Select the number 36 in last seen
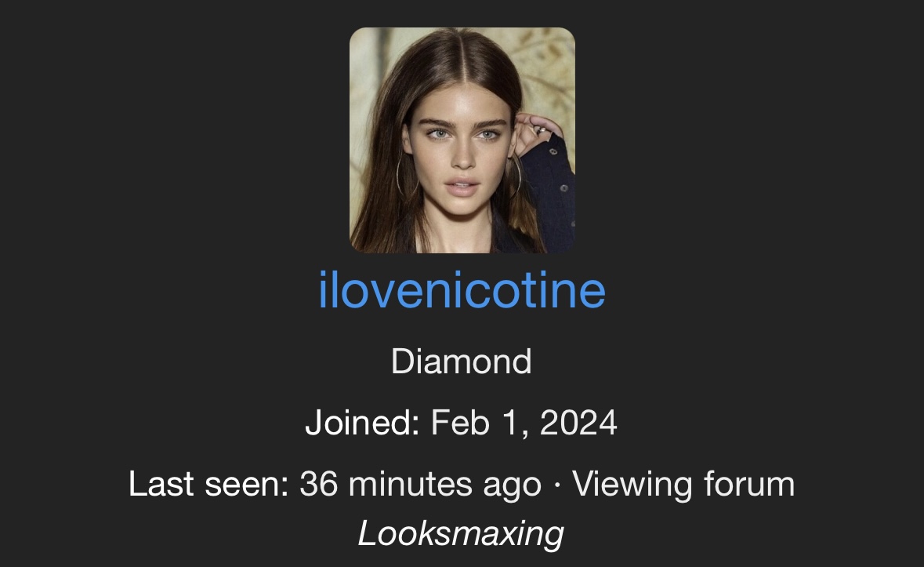This screenshot has height=567, width=924. pos(319,485)
